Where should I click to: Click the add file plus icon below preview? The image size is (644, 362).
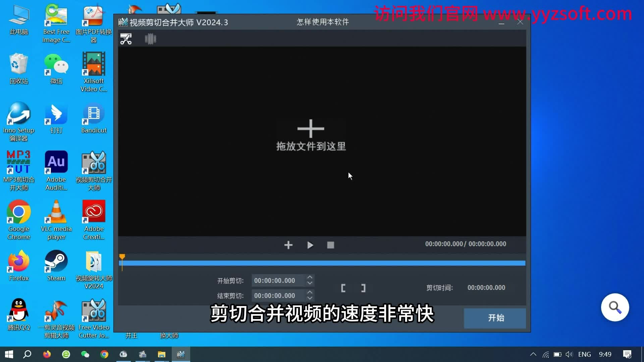click(288, 245)
